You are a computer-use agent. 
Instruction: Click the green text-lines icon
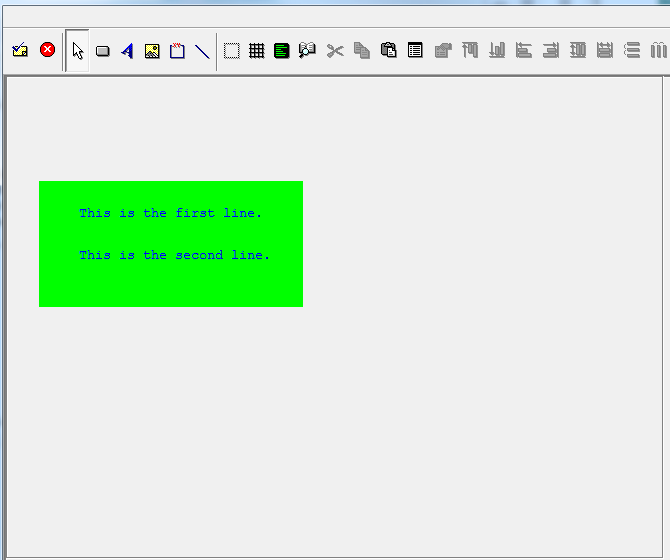pos(282,51)
